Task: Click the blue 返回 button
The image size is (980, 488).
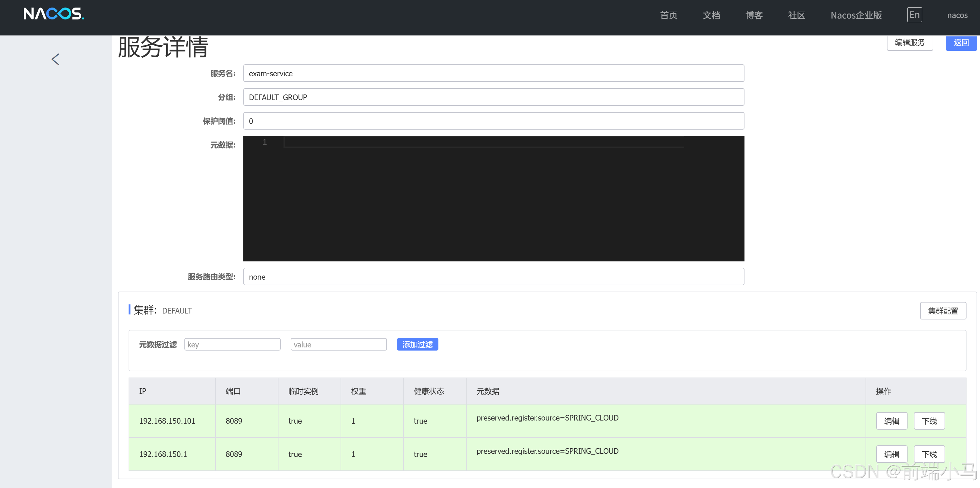Action: (x=961, y=43)
